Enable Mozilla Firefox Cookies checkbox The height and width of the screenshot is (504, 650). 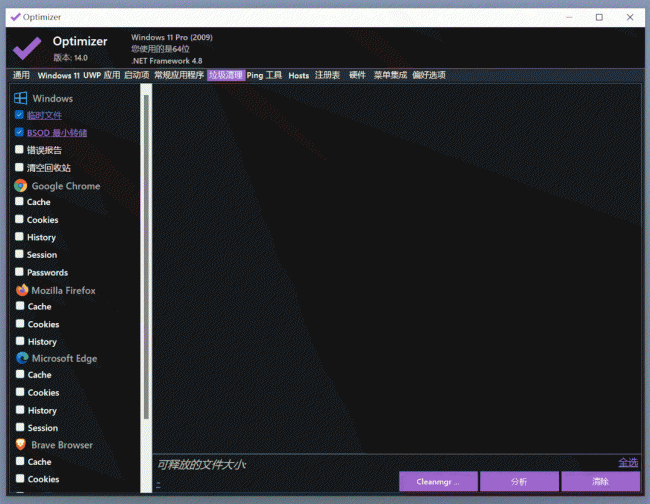(x=20, y=324)
